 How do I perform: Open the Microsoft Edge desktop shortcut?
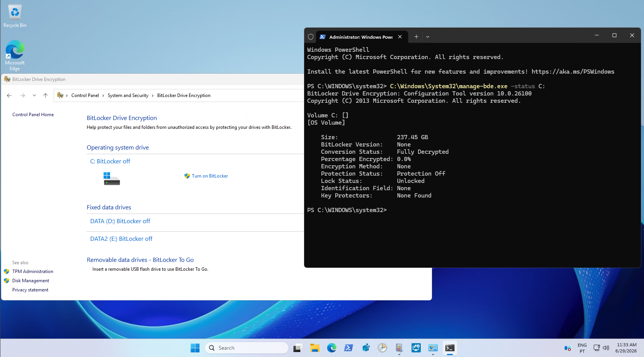coord(15,56)
